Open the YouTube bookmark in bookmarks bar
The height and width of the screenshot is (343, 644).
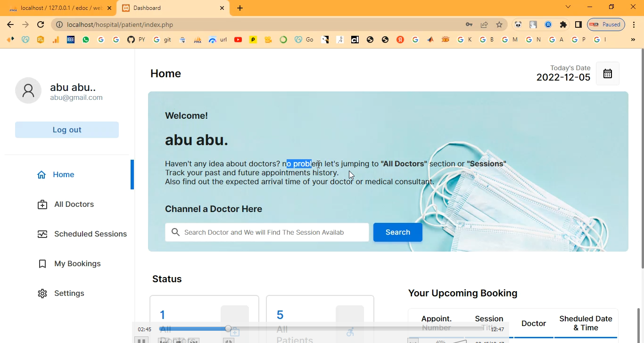[238, 40]
